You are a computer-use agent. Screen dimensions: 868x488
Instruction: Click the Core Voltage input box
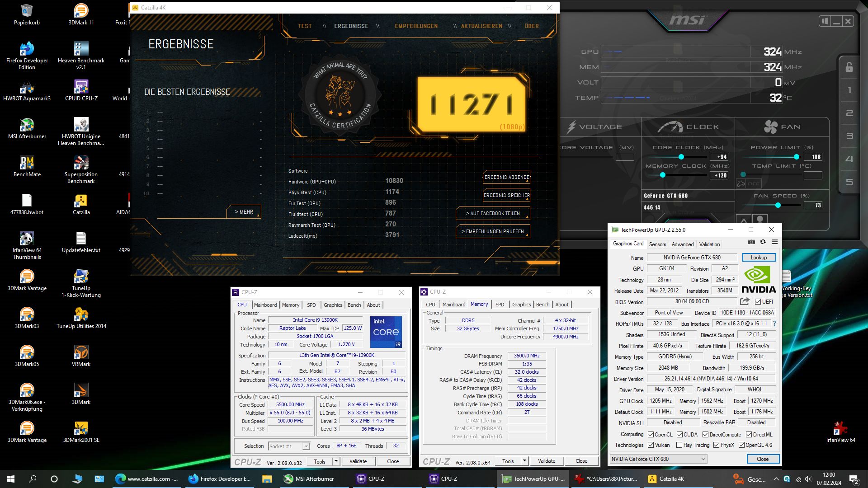(625, 157)
